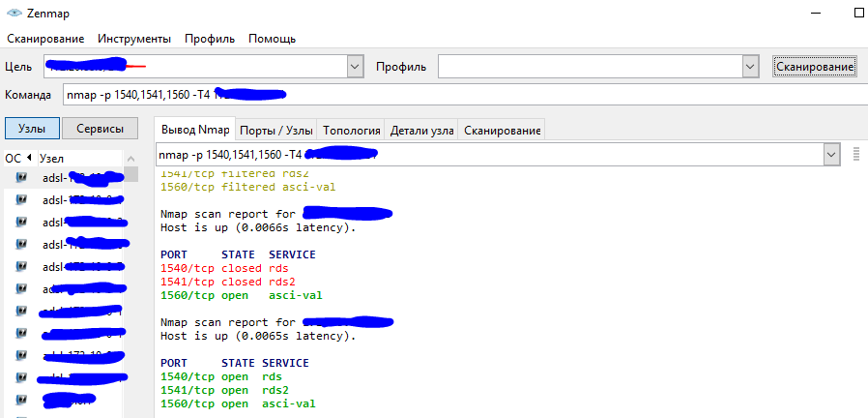Expand the scan output selector dropdown arrow

(831, 154)
